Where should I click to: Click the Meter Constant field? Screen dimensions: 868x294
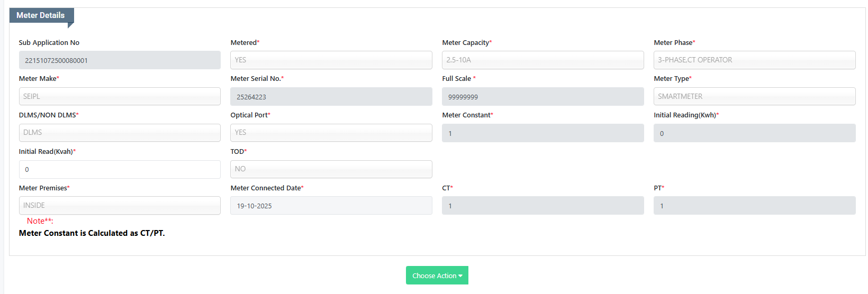[x=542, y=133]
